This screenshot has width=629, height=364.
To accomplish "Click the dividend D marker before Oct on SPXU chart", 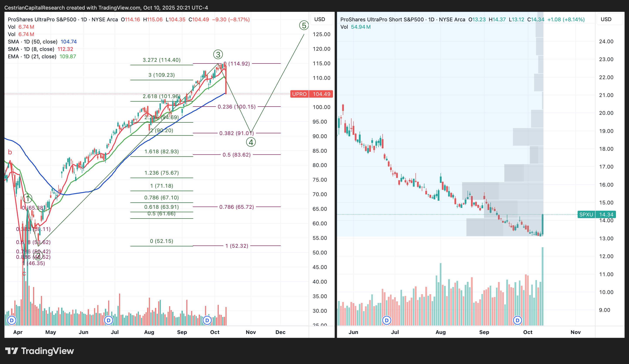I will click(x=517, y=320).
